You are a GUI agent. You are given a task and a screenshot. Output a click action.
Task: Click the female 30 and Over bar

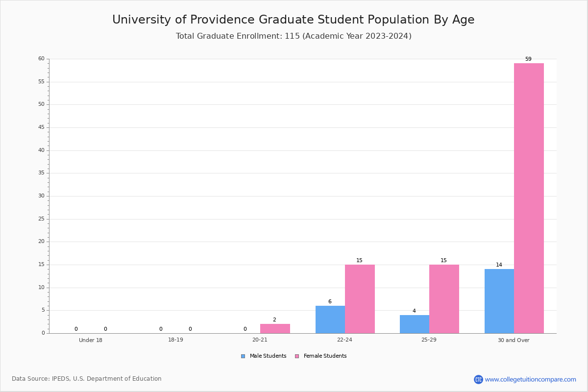point(529,198)
